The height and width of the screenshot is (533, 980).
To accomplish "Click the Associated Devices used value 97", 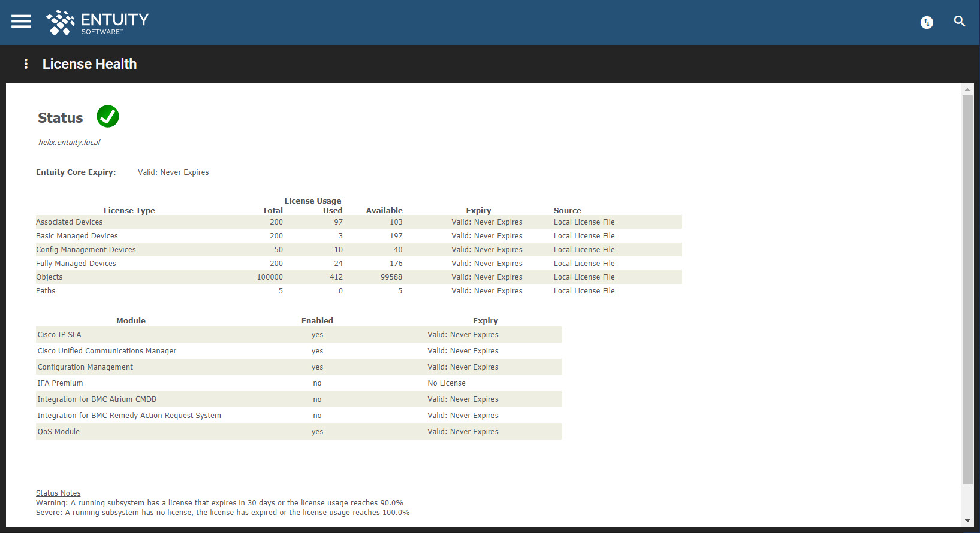I will [x=339, y=222].
